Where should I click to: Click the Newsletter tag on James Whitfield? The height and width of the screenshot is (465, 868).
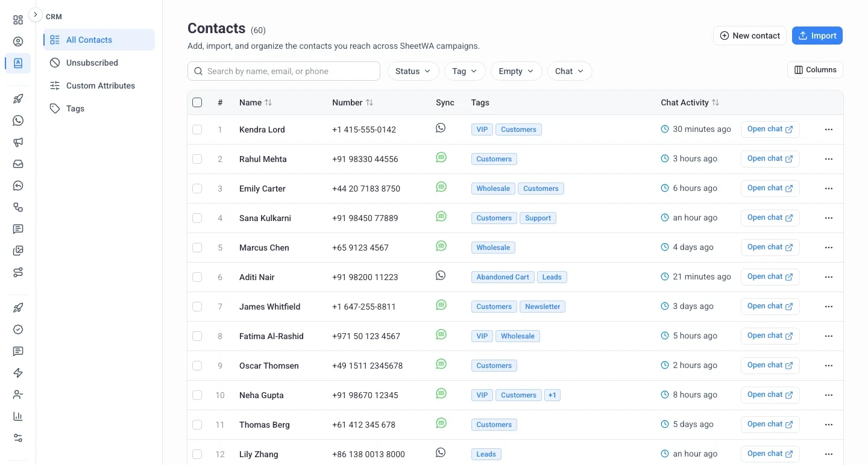click(x=542, y=307)
